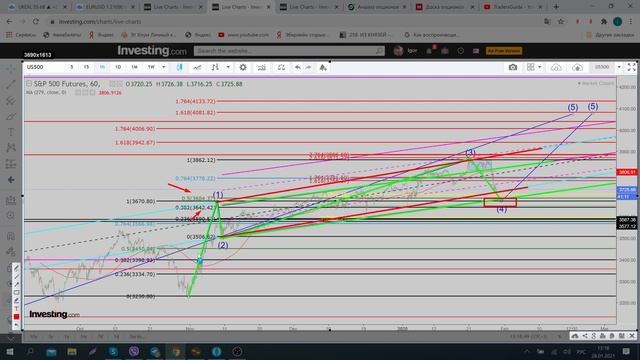Switch to the EURUSD browser tab
Screen dimensions: 640x360
pyautogui.click(x=106, y=7)
